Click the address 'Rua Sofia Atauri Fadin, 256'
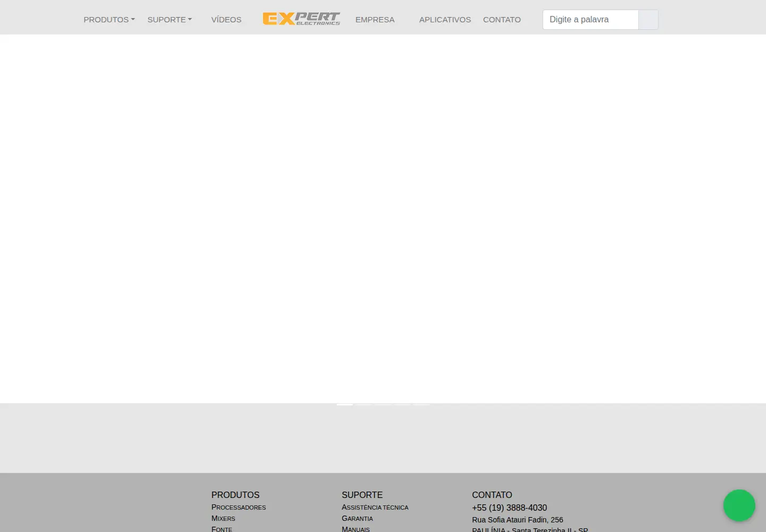Screen dimensions: 766x532 517,520
